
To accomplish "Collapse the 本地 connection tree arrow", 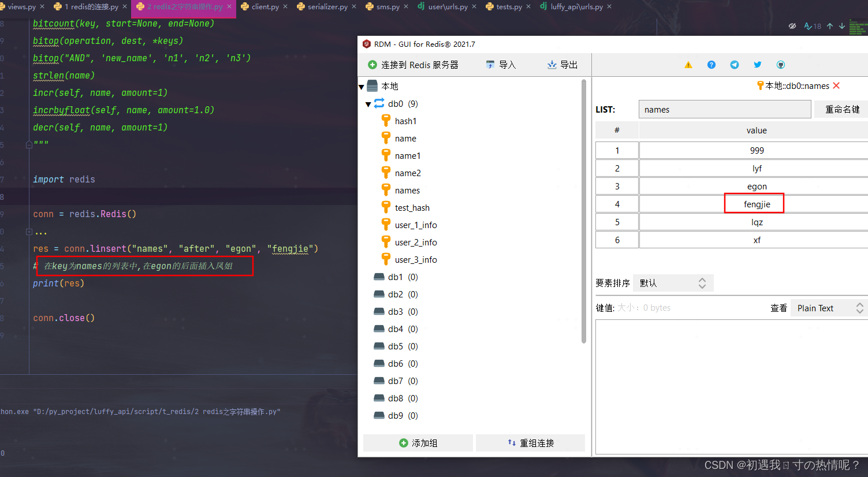I will click(x=362, y=87).
